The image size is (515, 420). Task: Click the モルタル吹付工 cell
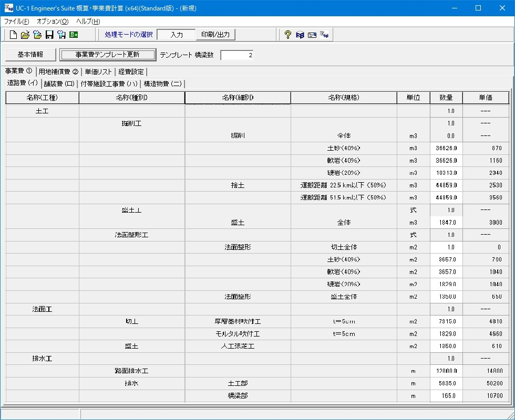[238, 334]
